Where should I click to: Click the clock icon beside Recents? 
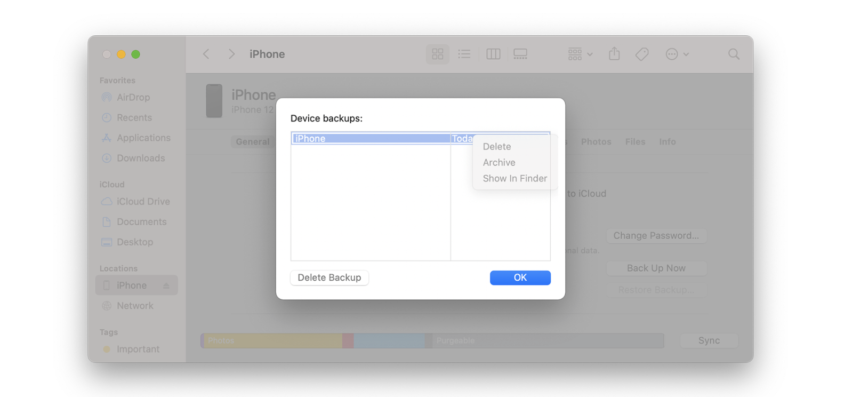pyautogui.click(x=107, y=117)
